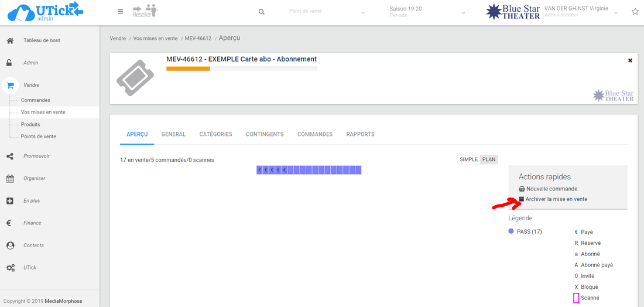Open Organiser calendar icon
The width and height of the screenshot is (644, 307).
pos(10,179)
